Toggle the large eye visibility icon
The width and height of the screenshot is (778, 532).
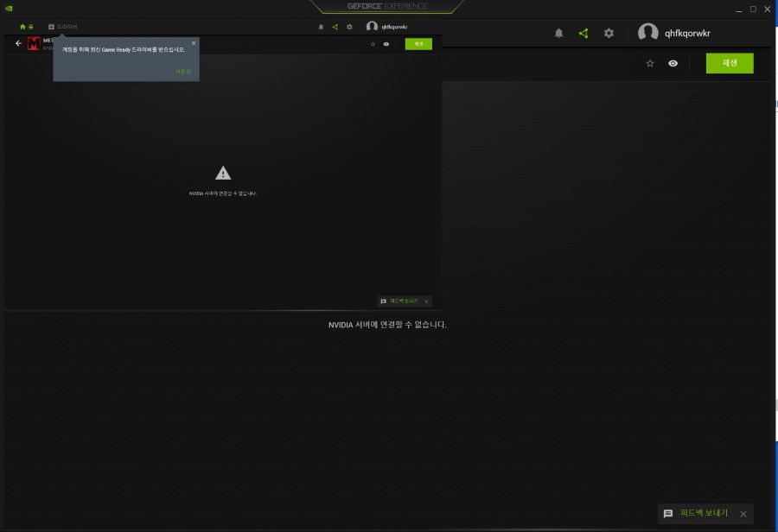pyautogui.click(x=673, y=63)
